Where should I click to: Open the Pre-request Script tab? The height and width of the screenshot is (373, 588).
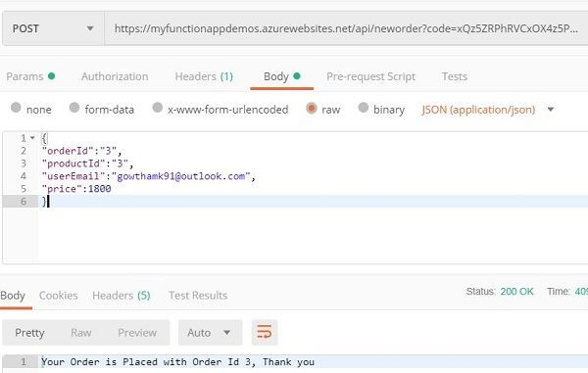point(370,76)
